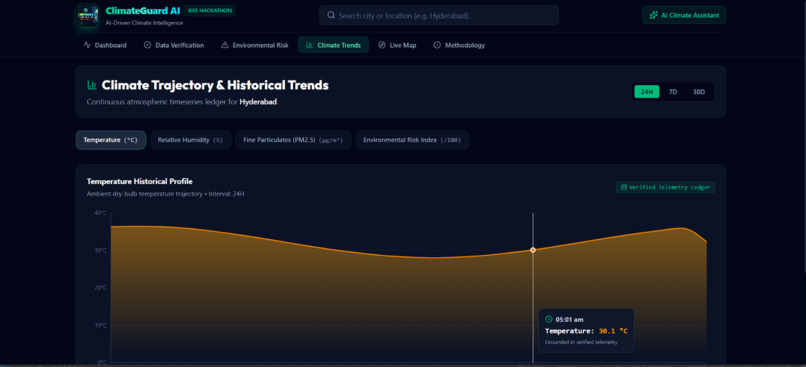Click the ClimateGuard AI title
Image resolution: width=806 pixels, height=367 pixels.
[143, 10]
